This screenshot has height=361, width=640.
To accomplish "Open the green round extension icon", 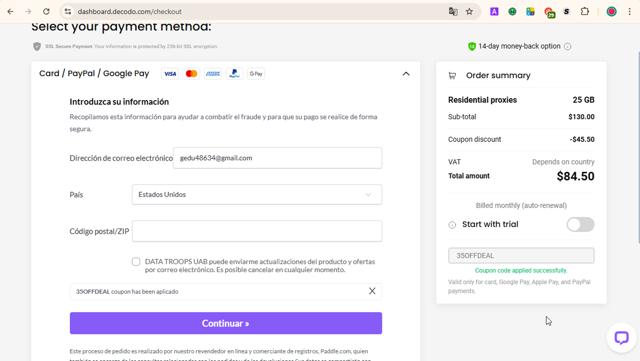I will click(x=512, y=11).
